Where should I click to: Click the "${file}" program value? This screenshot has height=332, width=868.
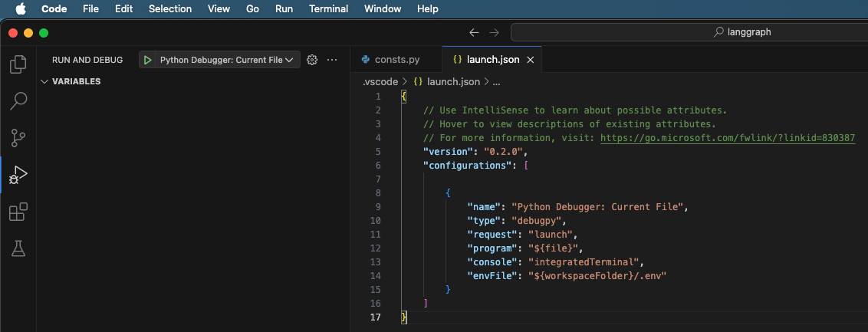click(x=553, y=248)
